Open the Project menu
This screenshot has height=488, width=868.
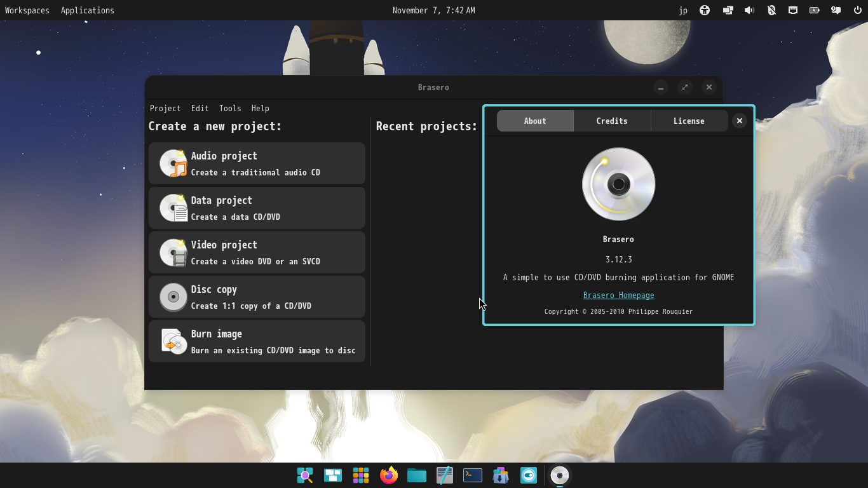point(165,108)
